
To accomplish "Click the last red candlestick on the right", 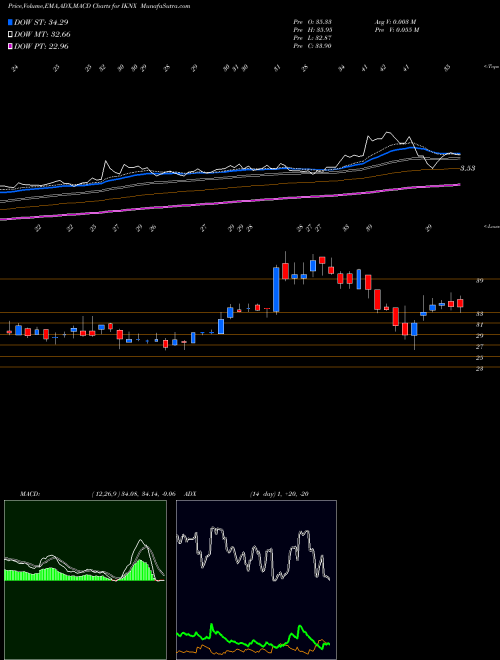I will coord(460,303).
